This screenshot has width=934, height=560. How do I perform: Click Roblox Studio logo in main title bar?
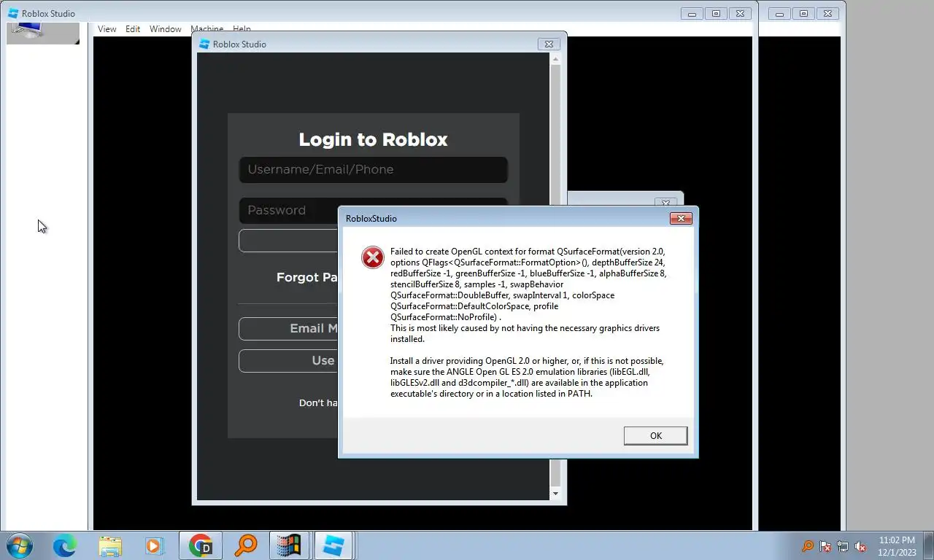[13, 13]
